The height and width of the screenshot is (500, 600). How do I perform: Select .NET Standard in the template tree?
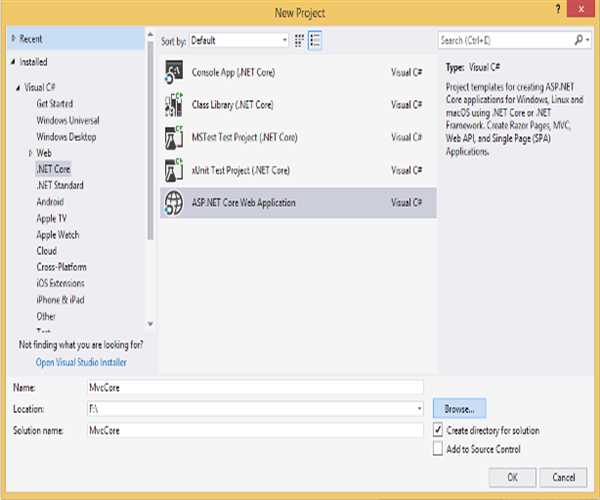pyautogui.click(x=59, y=185)
